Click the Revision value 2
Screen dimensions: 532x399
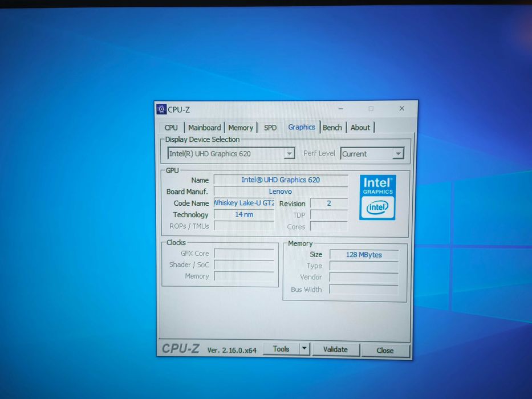[329, 203]
